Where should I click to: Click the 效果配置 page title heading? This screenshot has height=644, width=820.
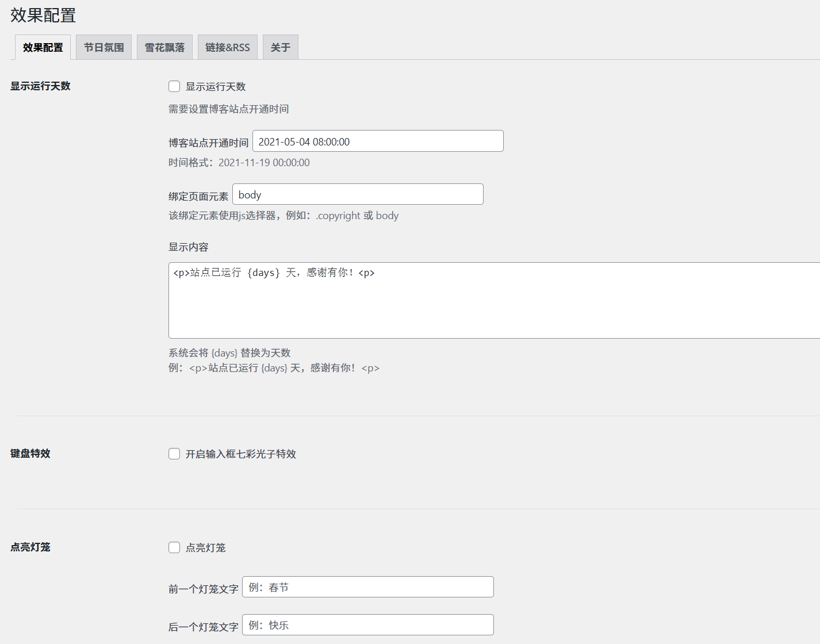click(43, 16)
